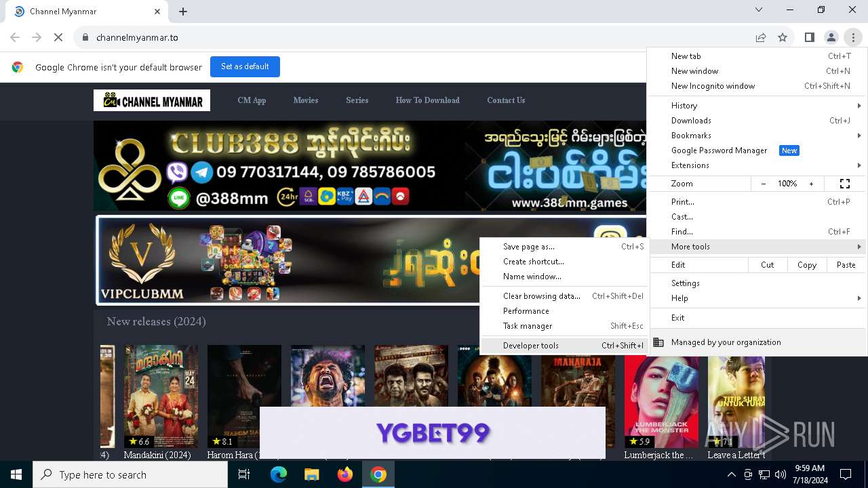Screen dimensions: 868x488
Task: Expand the History submenu
Action: [758, 106]
